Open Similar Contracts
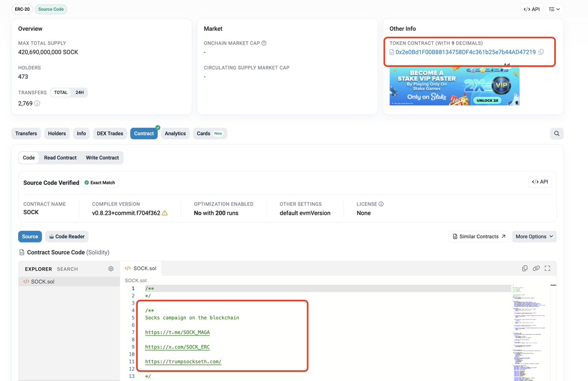 (x=479, y=236)
